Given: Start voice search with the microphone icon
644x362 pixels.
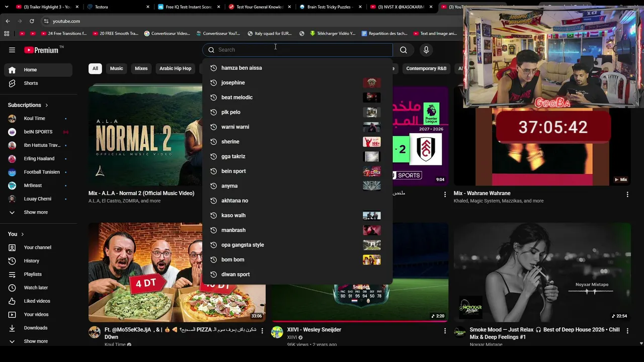Looking at the screenshot, I should (x=426, y=50).
